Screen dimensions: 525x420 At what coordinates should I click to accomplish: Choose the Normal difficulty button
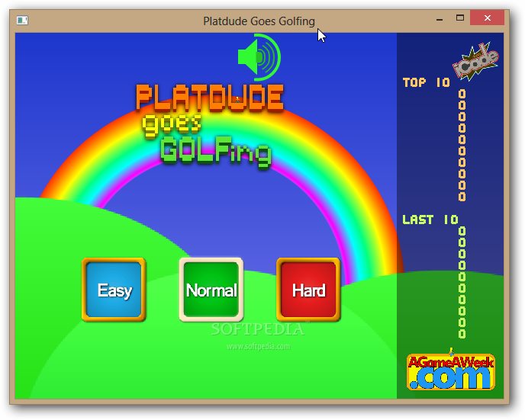211,290
